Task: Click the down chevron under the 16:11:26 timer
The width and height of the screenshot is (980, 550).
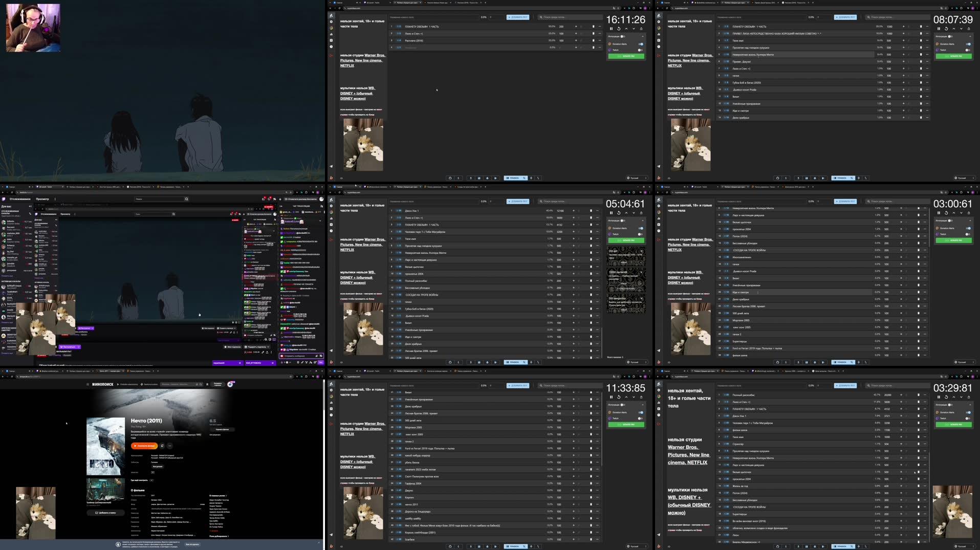Action: tap(634, 29)
